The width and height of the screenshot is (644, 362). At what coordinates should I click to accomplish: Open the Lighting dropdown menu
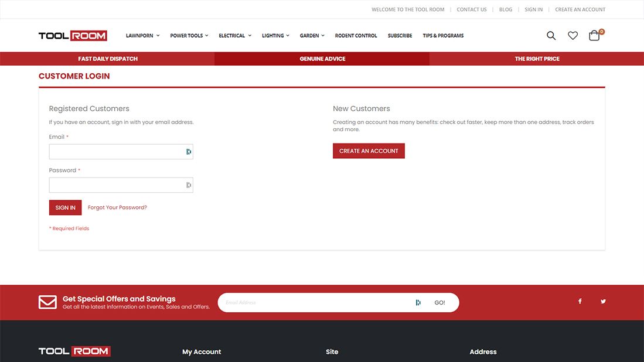coord(275,36)
